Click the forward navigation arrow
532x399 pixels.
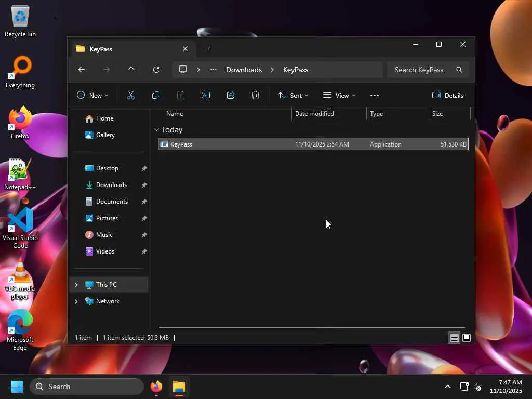[x=107, y=70]
